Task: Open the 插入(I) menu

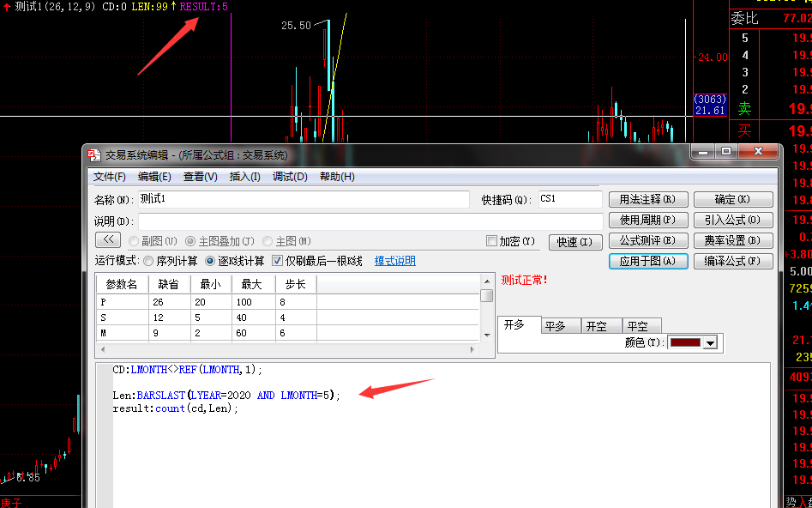Action: [244, 177]
